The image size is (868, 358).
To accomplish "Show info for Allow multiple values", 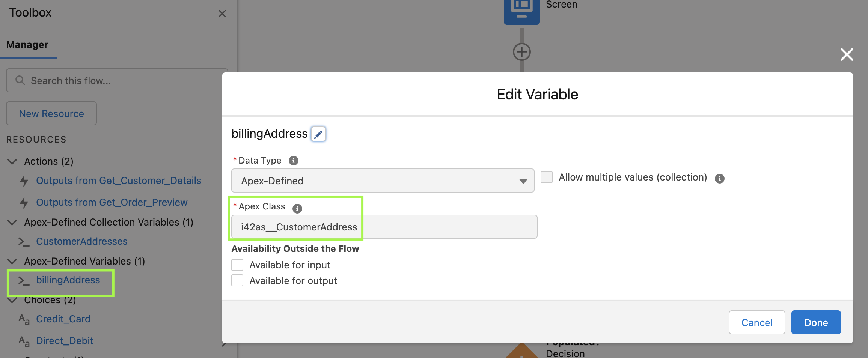I will [x=719, y=179].
